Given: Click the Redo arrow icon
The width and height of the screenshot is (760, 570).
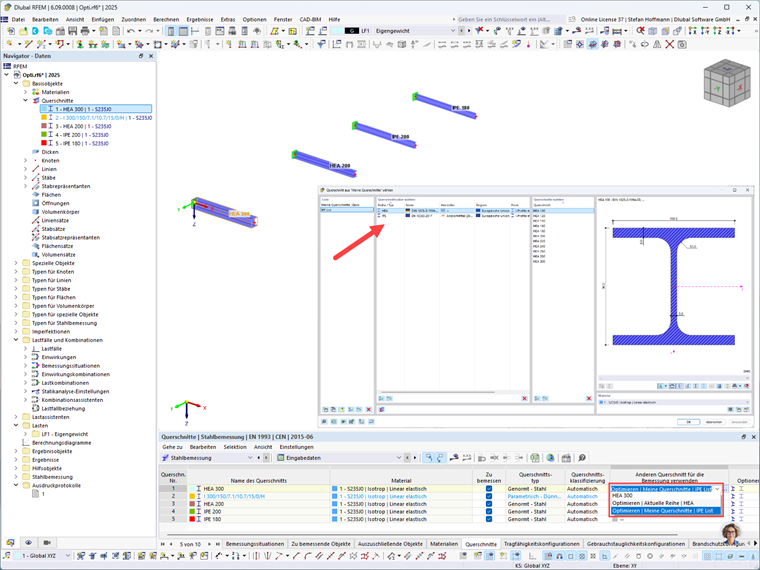Looking at the screenshot, I should coord(149,31).
